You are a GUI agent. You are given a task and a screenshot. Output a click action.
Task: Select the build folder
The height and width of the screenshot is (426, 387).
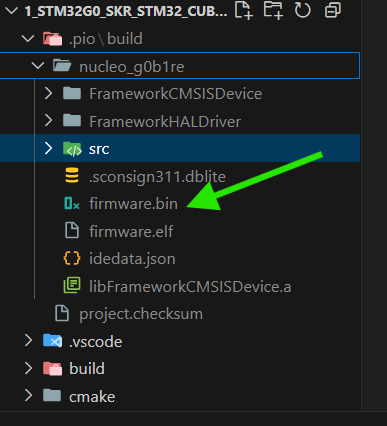pyautogui.click(x=87, y=369)
